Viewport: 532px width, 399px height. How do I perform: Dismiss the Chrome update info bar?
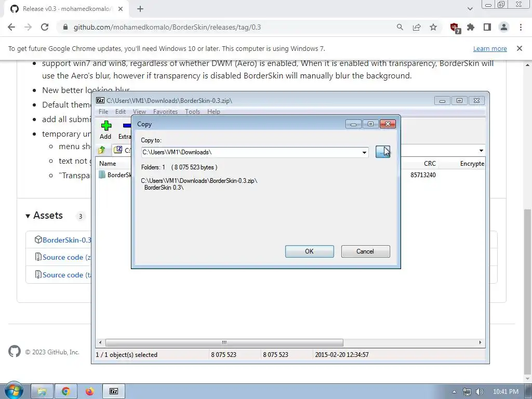(x=520, y=48)
